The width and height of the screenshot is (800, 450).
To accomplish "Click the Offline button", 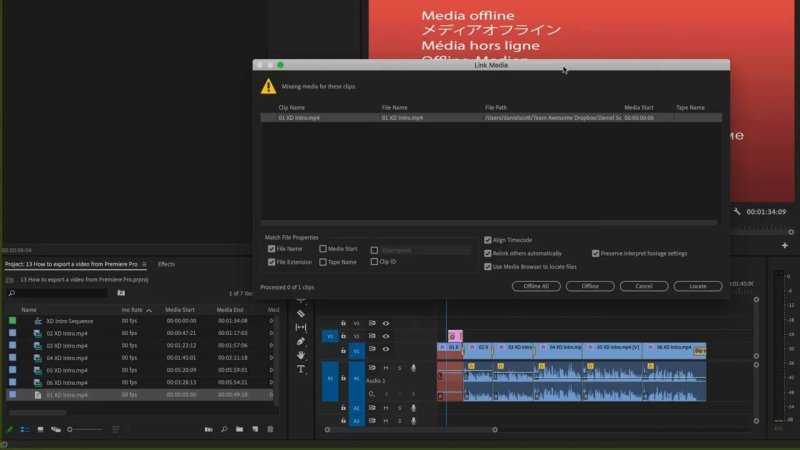I will (x=590, y=286).
